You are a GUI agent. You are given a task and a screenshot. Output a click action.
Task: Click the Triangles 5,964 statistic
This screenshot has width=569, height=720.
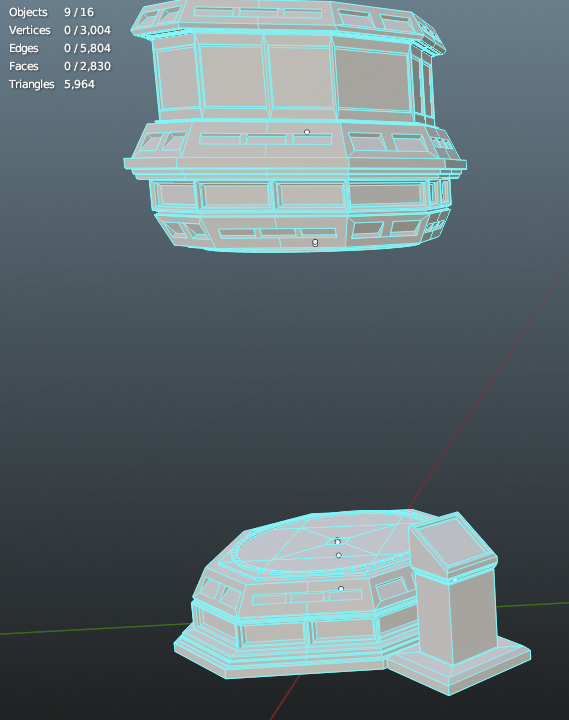[x=52, y=84]
